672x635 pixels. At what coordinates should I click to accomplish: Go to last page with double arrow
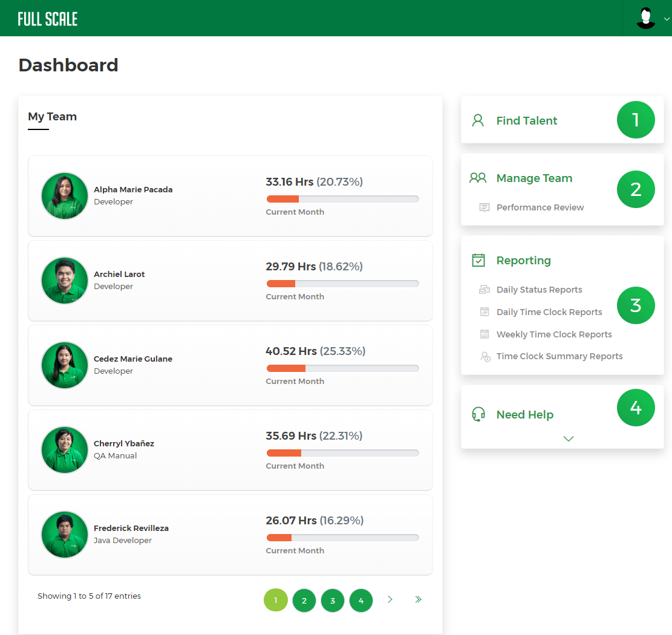(x=418, y=599)
